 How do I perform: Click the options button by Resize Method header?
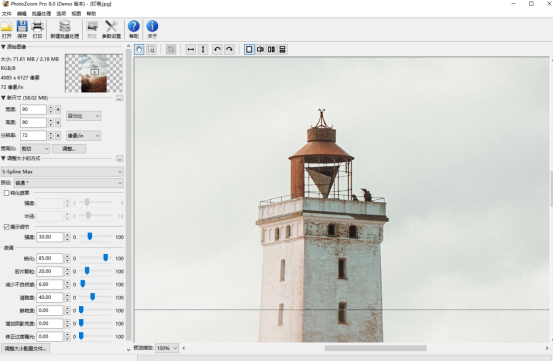(x=120, y=159)
